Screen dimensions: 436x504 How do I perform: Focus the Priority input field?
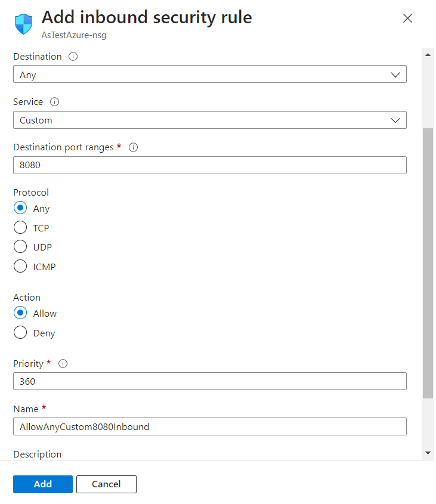pos(209,381)
